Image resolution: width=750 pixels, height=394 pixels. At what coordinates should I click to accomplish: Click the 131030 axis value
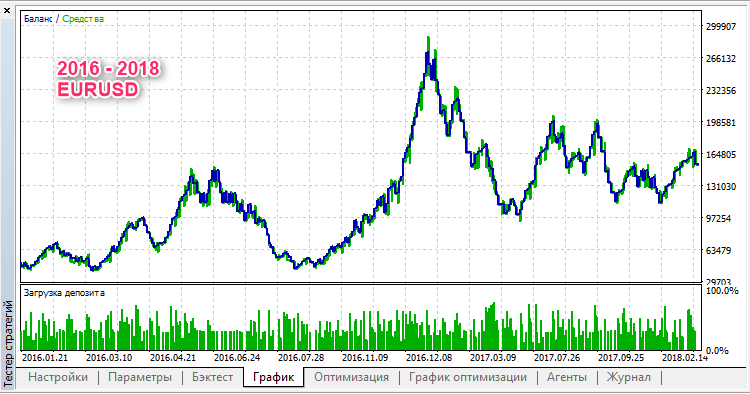(x=721, y=187)
